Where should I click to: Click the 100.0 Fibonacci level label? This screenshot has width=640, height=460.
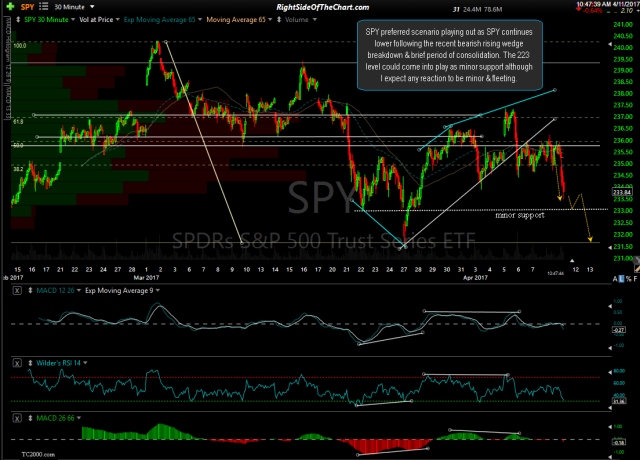coord(20,45)
